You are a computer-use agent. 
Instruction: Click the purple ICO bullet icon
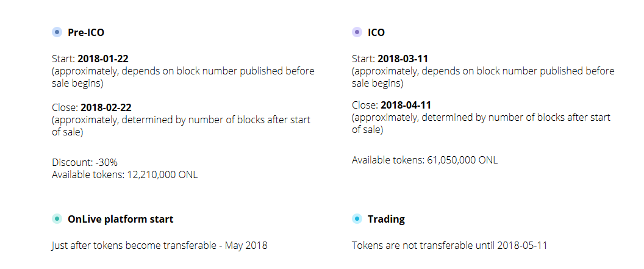pos(357,32)
